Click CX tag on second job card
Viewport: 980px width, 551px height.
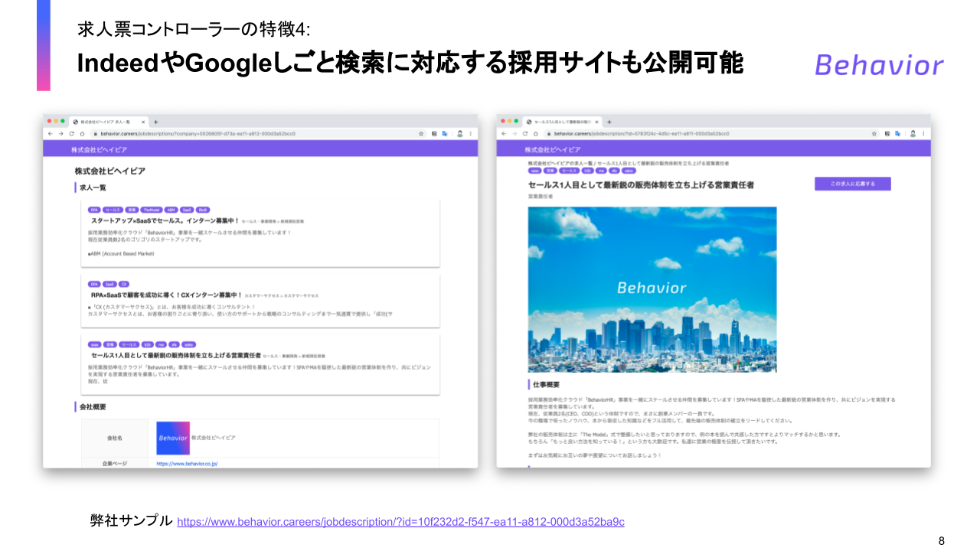123,283
